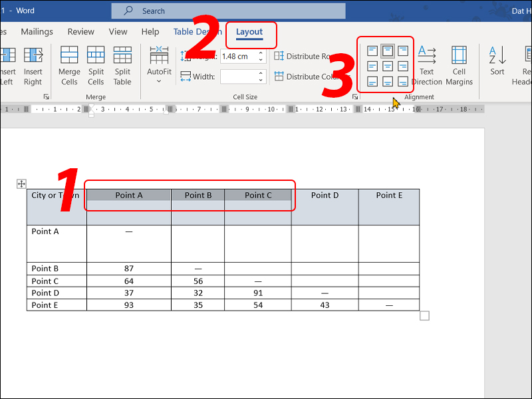
Task: Click in the Width input field
Action: click(x=238, y=76)
